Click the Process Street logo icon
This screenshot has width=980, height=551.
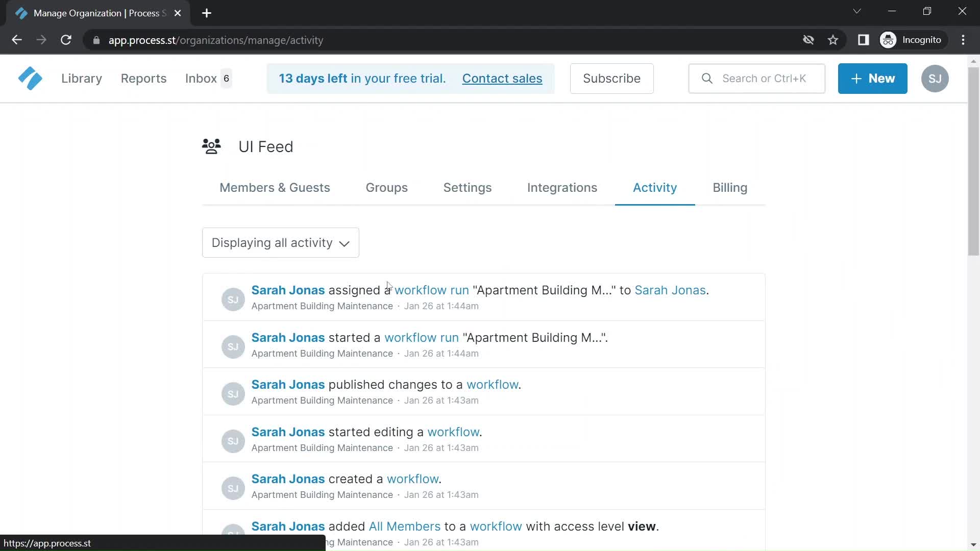click(x=30, y=79)
